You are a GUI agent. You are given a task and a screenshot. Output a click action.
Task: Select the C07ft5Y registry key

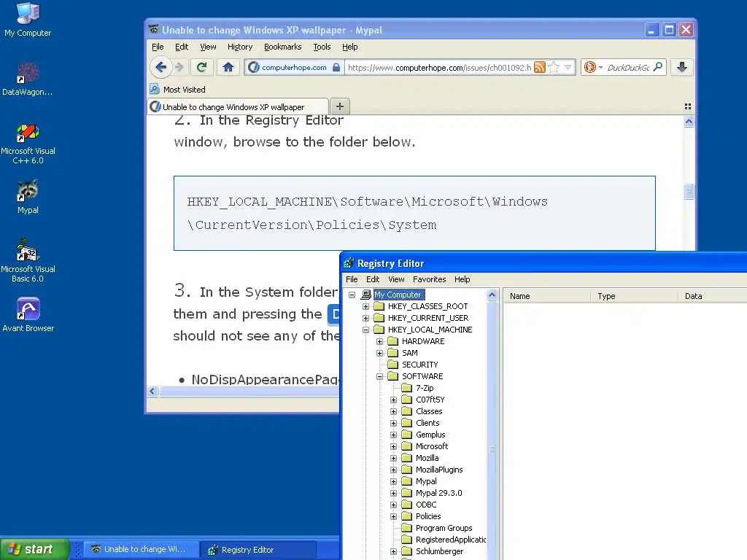pyautogui.click(x=430, y=400)
